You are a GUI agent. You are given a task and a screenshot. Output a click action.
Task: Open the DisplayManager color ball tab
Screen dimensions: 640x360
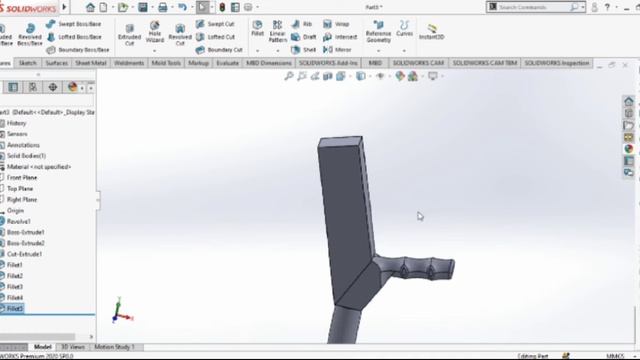click(72, 87)
